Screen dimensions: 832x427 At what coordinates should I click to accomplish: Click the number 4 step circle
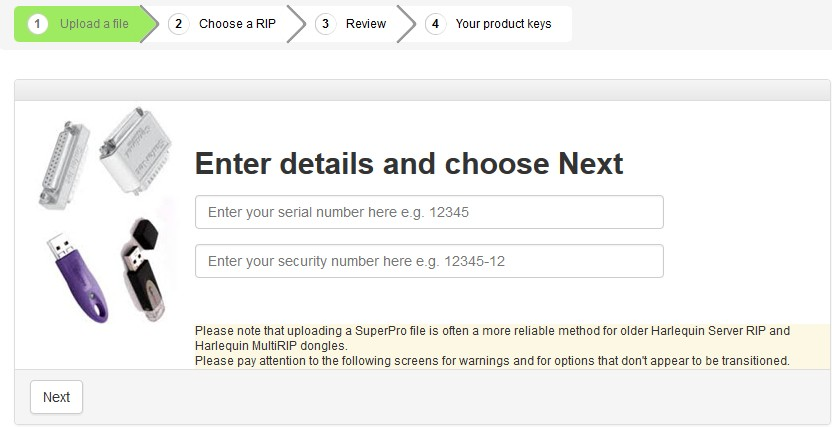(x=435, y=24)
